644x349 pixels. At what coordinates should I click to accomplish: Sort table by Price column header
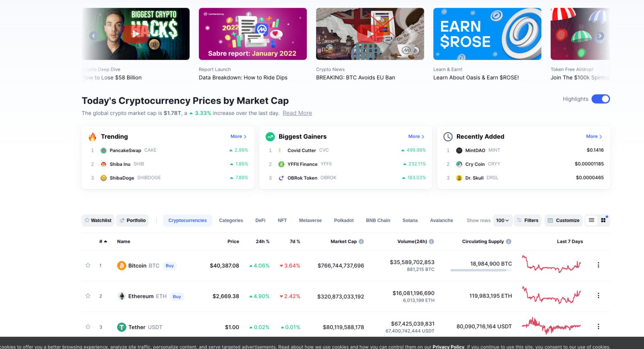(233, 242)
